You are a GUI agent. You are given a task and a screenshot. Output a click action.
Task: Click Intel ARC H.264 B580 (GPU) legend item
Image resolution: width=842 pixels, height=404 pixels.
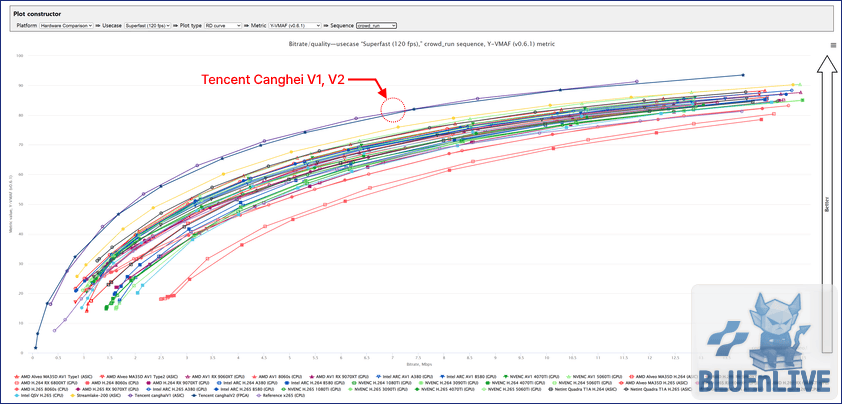(x=315, y=383)
